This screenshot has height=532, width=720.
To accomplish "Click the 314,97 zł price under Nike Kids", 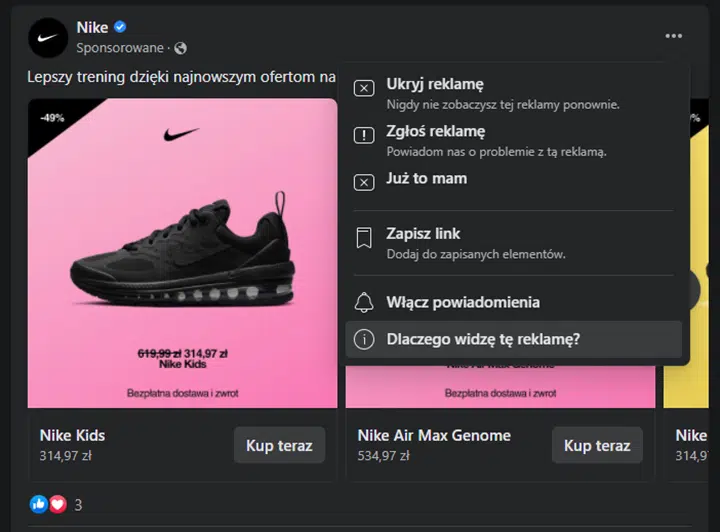I will [66, 456].
